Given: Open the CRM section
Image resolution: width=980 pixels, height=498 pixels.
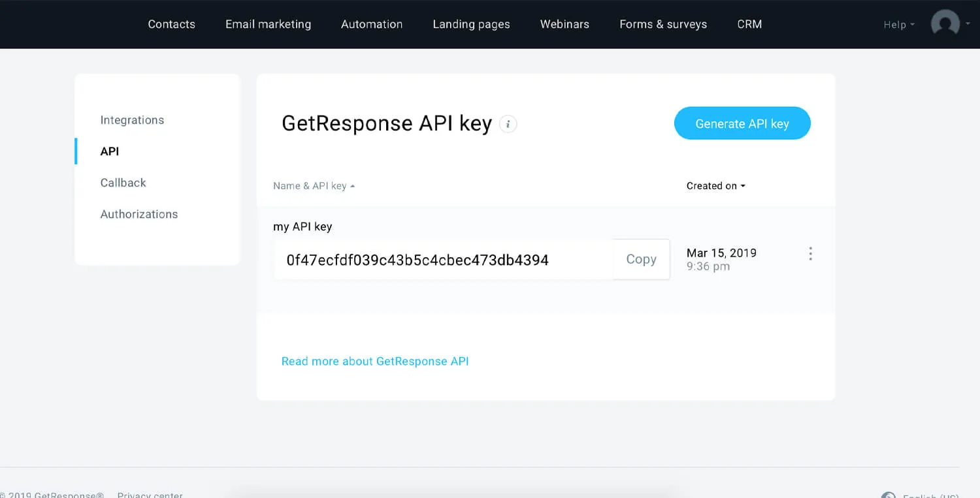Looking at the screenshot, I should pos(749,24).
